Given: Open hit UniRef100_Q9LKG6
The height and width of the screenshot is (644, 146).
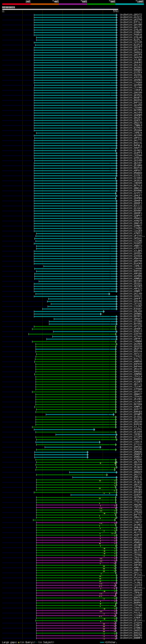Looking at the screenshot, I should click(x=131, y=311).
